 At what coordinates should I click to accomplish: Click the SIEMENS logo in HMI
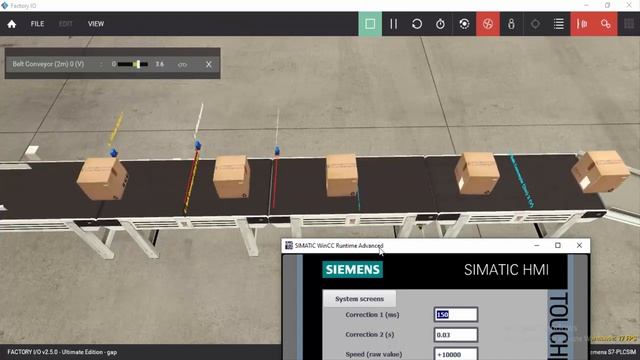pos(353,269)
